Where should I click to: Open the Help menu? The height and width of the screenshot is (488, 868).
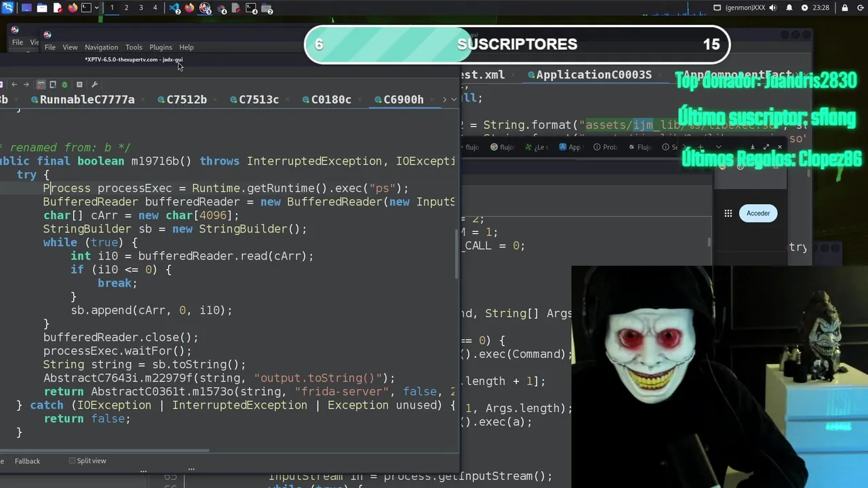click(186, 47)
